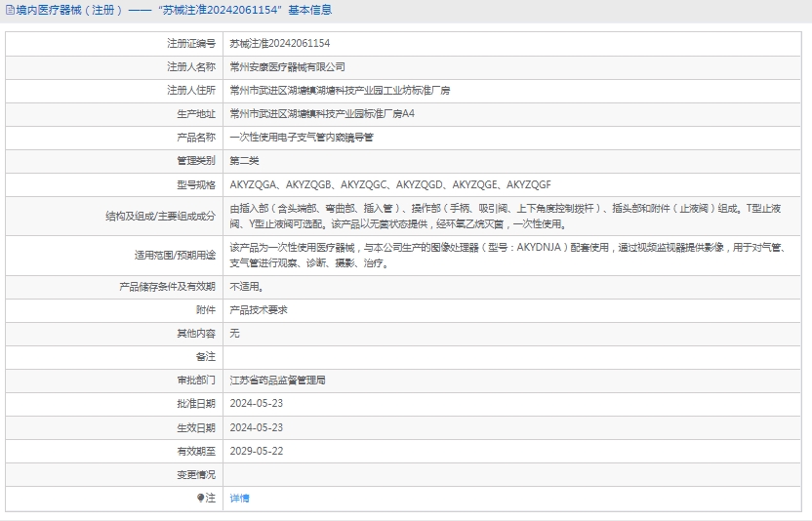812x521 pixels.
Task: Click the 注册证编号 row label
Action: coord(191,44)
